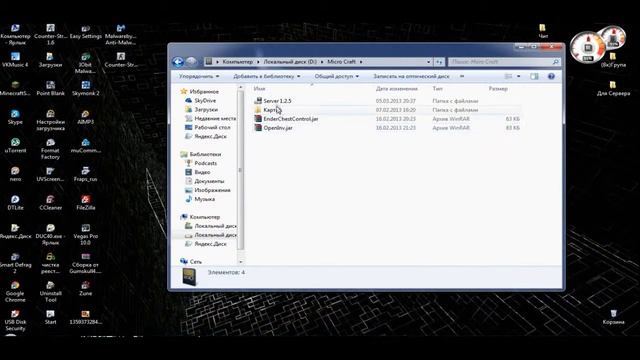The height and width of the screenshot is (360, 640).
Task: Toggle the preview pane icon in toolbar
Action: click(x=534, y=76)
